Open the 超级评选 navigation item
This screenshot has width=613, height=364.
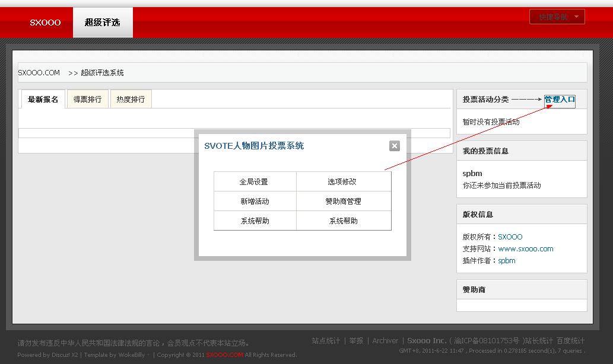[x=102, y=22]
